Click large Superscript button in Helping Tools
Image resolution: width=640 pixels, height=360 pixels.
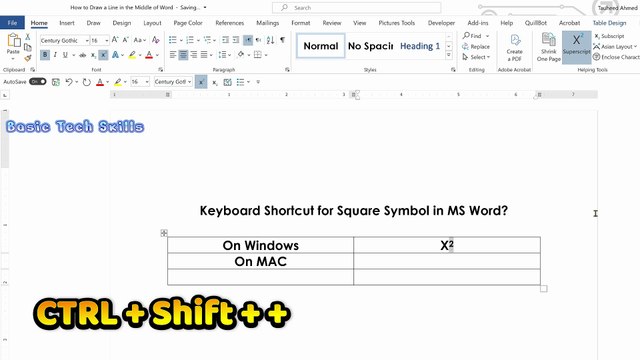click(x=576, y=47)
